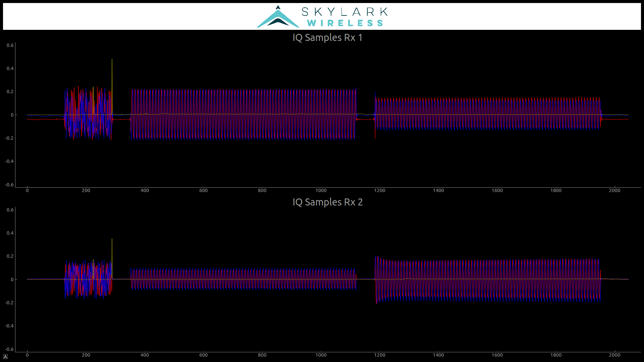Click the 0.4 tick label on Rx 2 y-axis
This screenshot has height=362, width=644.
(9, 233)
